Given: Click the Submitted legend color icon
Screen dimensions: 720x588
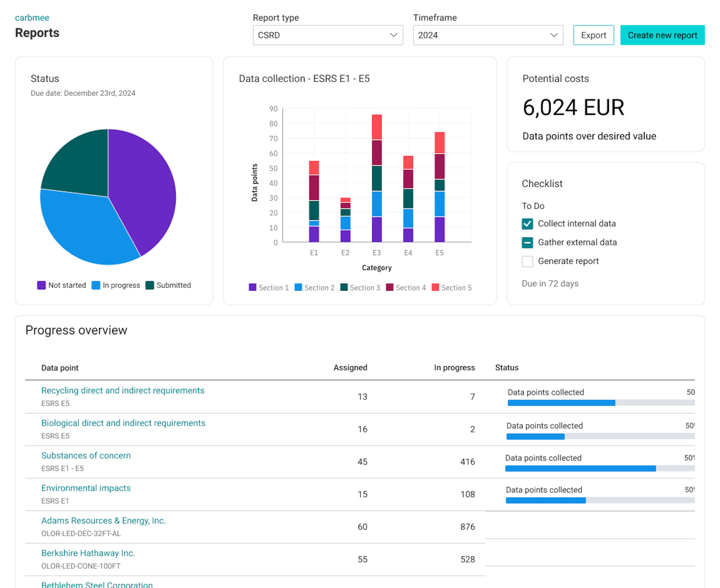Looking at the screenshot, I should coord(149,285).
